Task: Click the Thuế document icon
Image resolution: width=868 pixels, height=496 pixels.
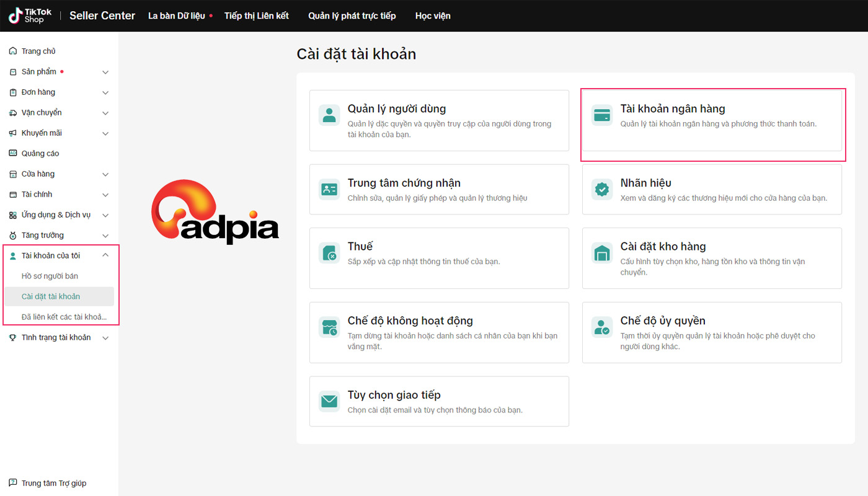Action: click(329, 252)
